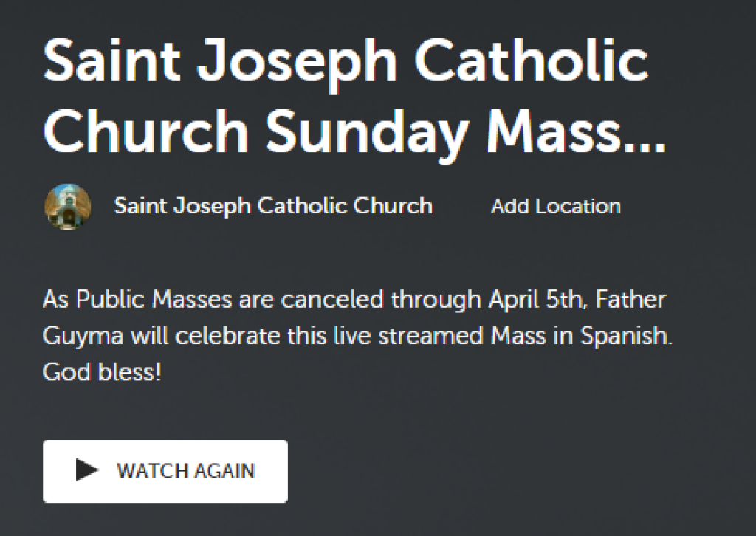Click the "God bless!" text line
Viewport: 756px width, 536px height.
tap(102, 372)
